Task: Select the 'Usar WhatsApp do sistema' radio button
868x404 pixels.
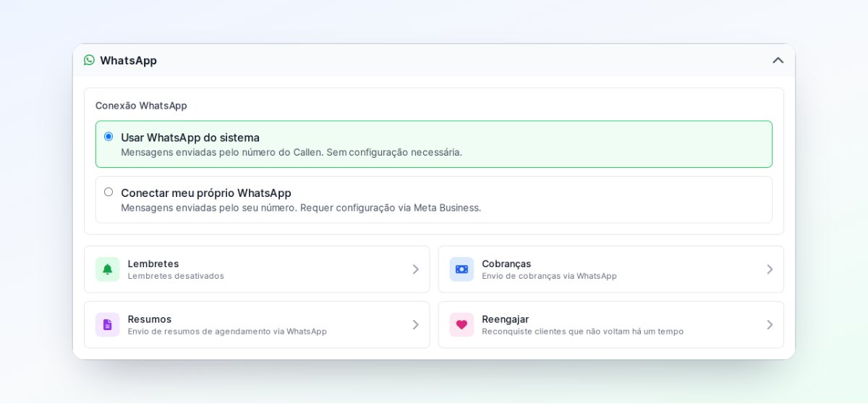Action: point(109,136)
